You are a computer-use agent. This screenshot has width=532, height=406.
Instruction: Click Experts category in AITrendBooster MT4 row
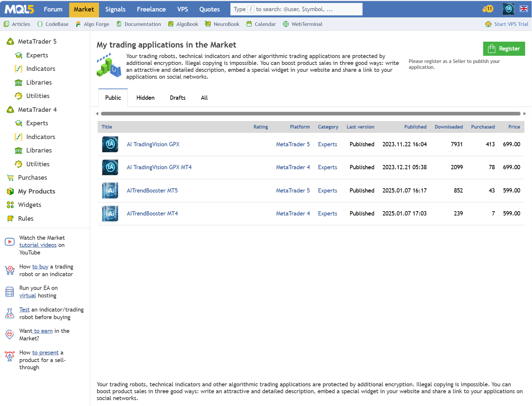click(x=327, y=213)
